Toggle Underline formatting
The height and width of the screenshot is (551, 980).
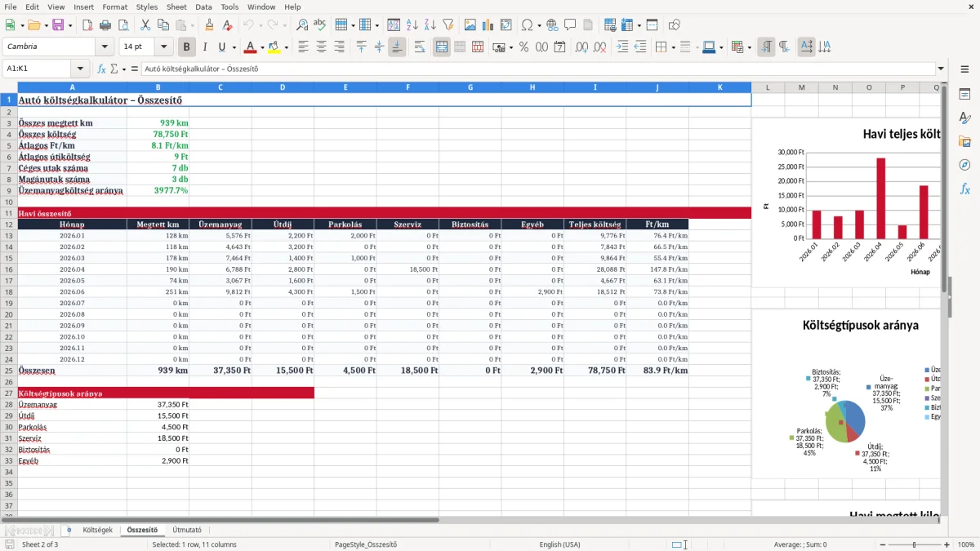click(x=221, y=47)
